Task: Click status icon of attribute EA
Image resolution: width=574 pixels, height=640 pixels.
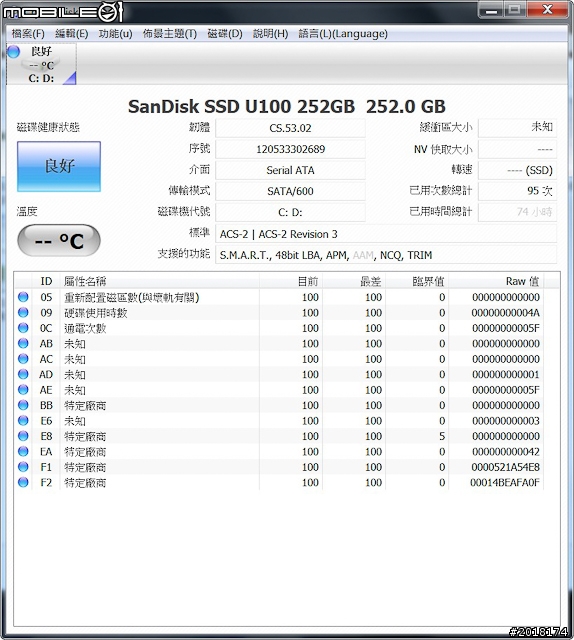Action: pos(23,452)
